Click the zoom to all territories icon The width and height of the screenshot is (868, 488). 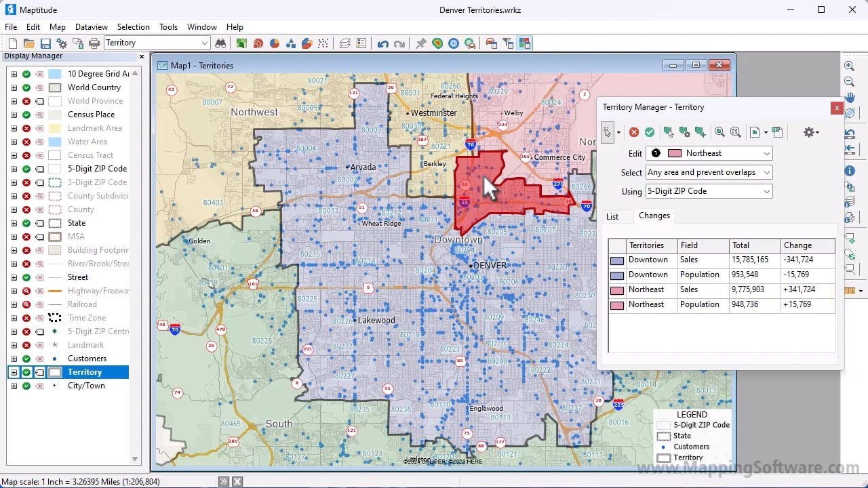point(735,132)
